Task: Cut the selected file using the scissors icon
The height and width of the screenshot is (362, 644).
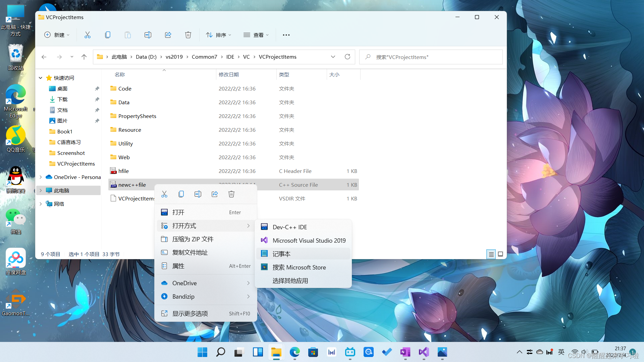Action: [88, 35]
